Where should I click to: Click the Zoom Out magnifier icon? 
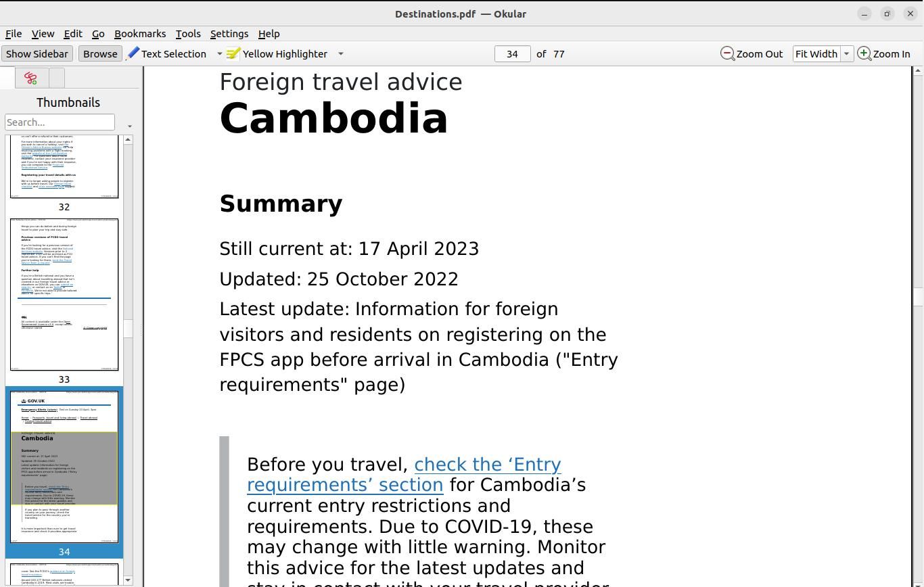(x=728, y=54)
